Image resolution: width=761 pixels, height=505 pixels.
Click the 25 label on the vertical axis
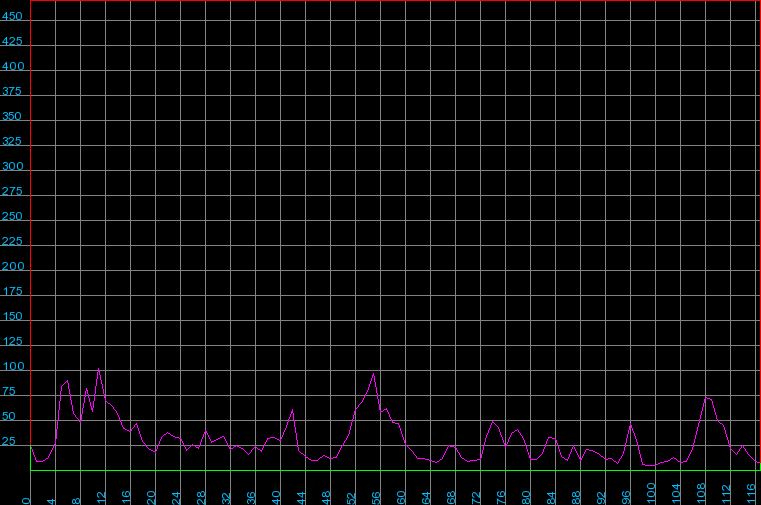pyautogui.click(x=9, y=441)
